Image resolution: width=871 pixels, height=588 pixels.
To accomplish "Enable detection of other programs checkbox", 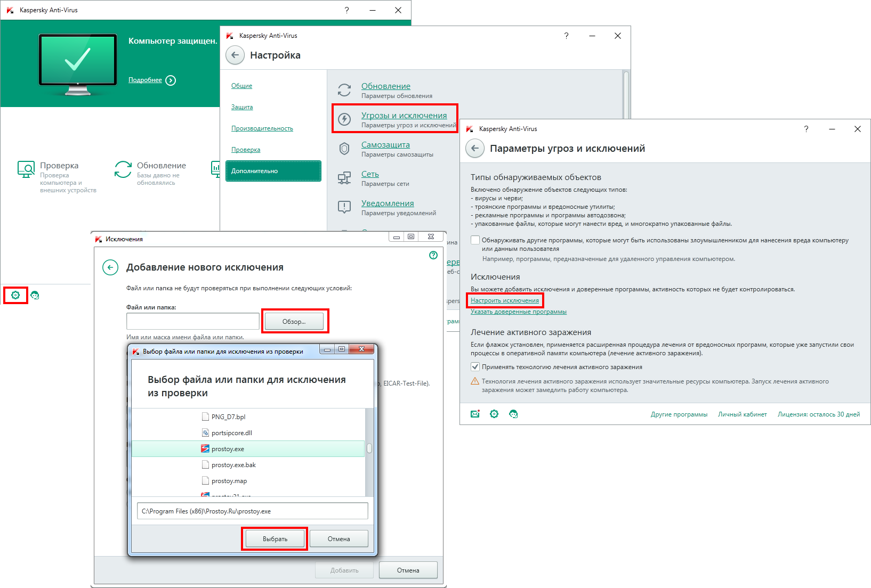I will (475, 240).
